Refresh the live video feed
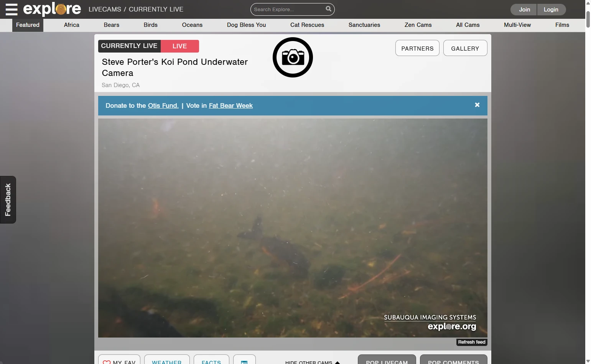The width and height of the screenshot is (591, 364). [472, 342]
